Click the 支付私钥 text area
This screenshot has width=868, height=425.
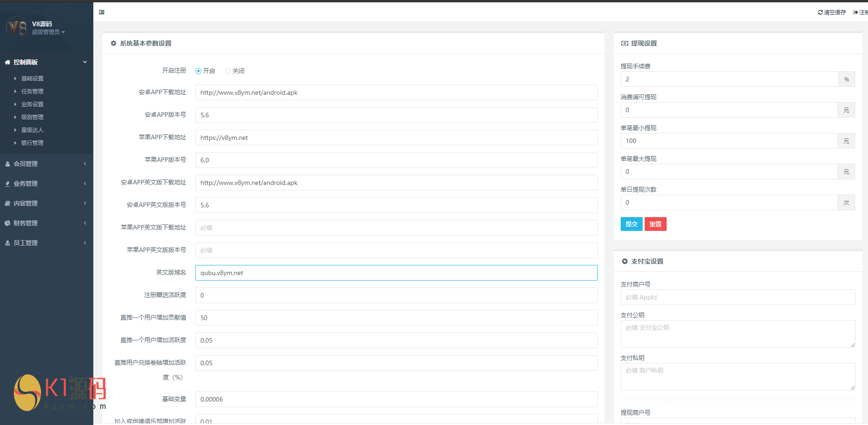pyautogui.click(x=738, y=377)
